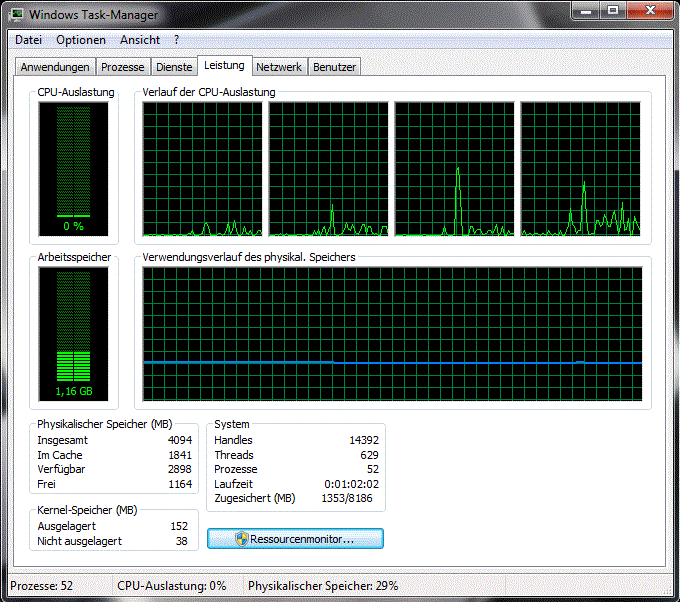Viewport: 680px width, 602px height.
Task: Open the Datei menu
Action: [29, 40]
